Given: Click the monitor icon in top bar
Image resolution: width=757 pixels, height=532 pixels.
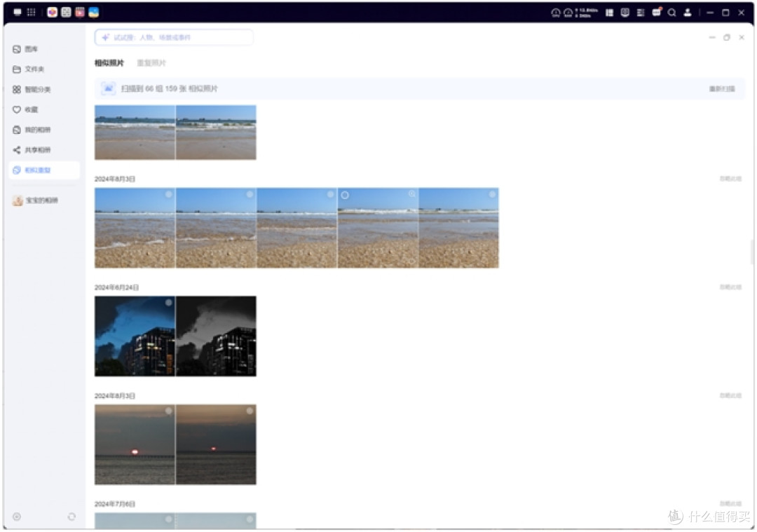Looking at the screenshot, I should click(x=625, y=13).
